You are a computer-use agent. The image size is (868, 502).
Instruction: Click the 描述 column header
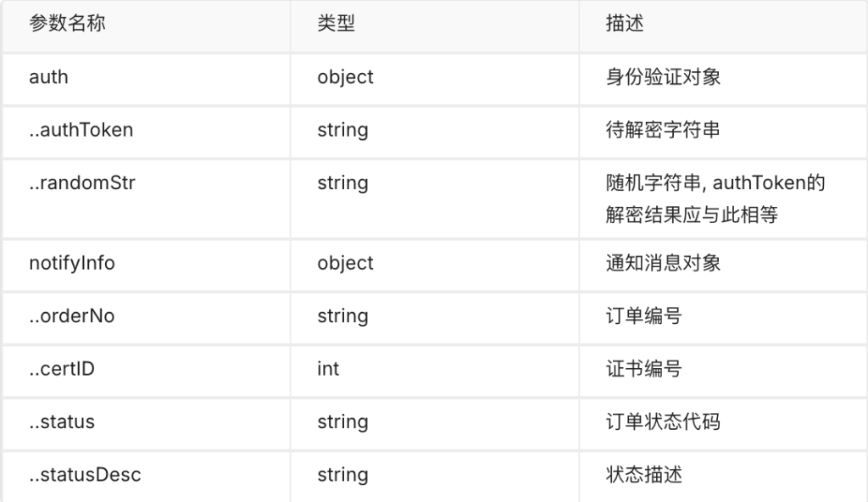click(625, 24)
